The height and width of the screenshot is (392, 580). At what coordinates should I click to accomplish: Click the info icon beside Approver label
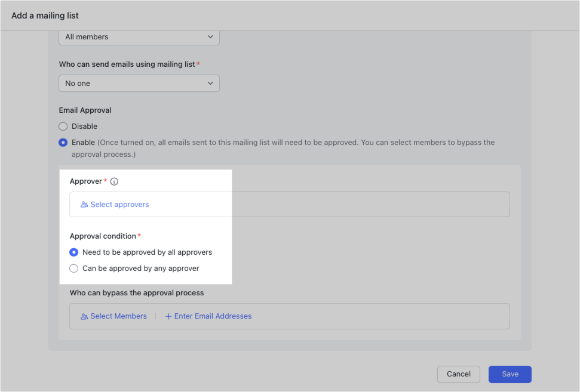point(113,181)
